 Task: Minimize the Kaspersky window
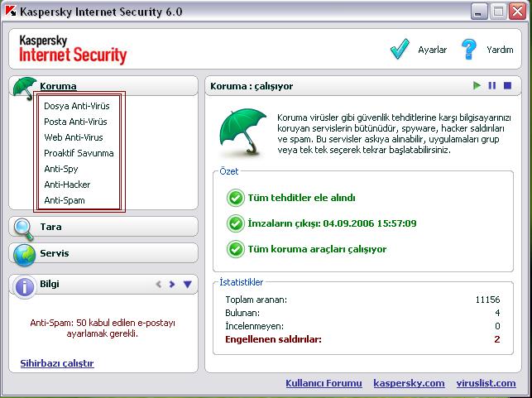tap(479, 12)
